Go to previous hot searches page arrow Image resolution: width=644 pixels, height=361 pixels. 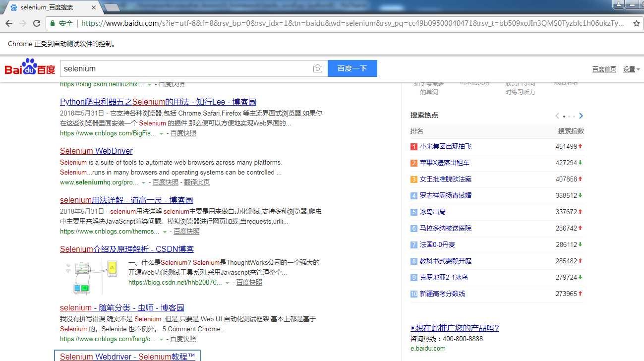click(557, 116)
